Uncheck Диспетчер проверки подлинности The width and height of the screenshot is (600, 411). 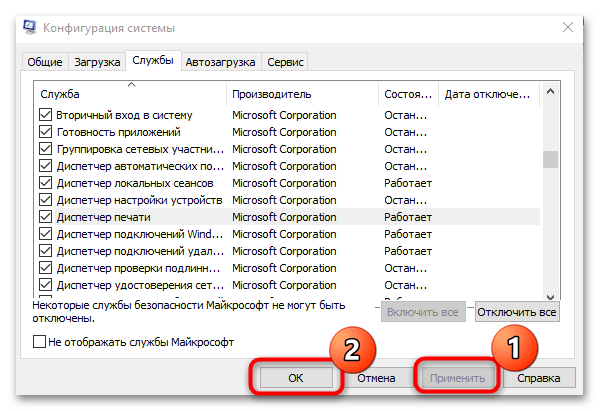46,268
